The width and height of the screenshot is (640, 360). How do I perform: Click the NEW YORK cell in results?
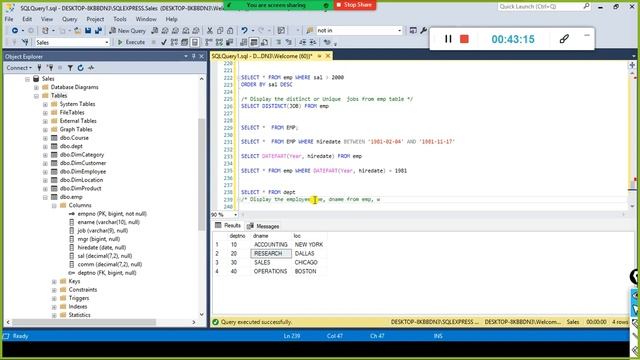click(x=309, y=244)
